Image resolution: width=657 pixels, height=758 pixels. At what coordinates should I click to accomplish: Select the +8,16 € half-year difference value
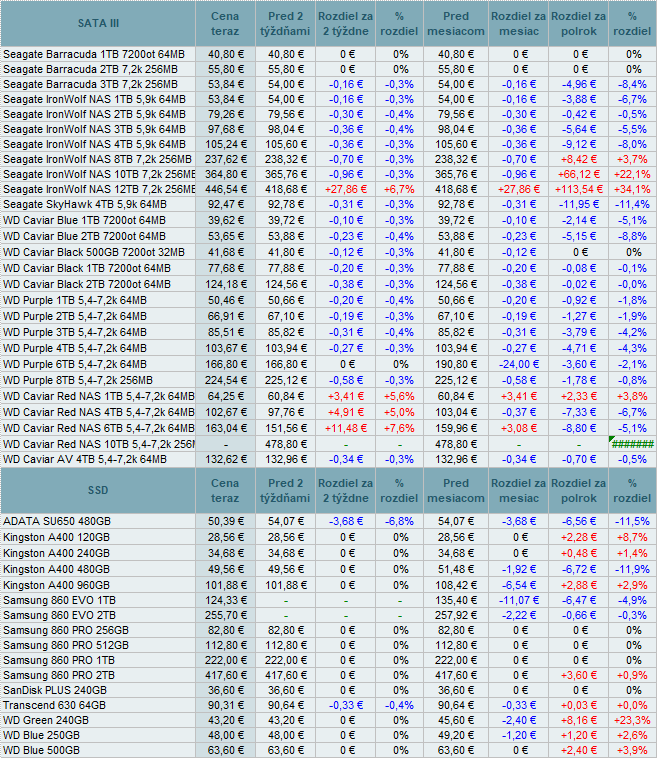579,720
